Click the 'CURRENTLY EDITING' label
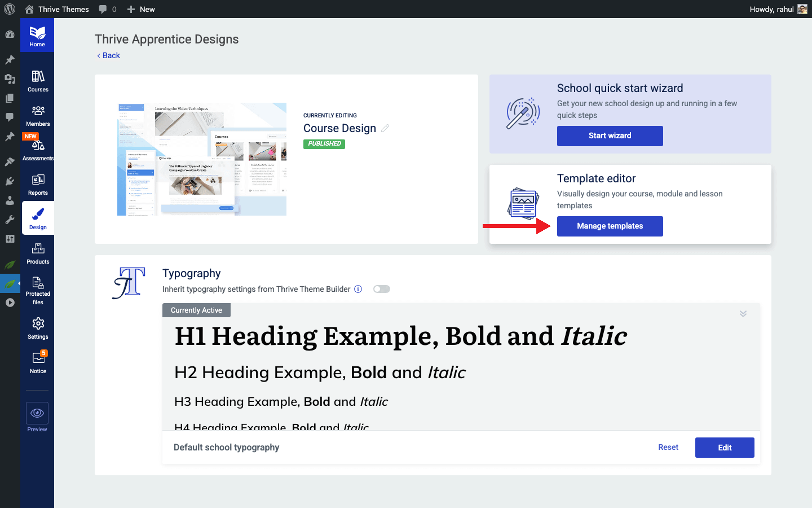The height and width of the screenshot is (508, 812). 330,116
